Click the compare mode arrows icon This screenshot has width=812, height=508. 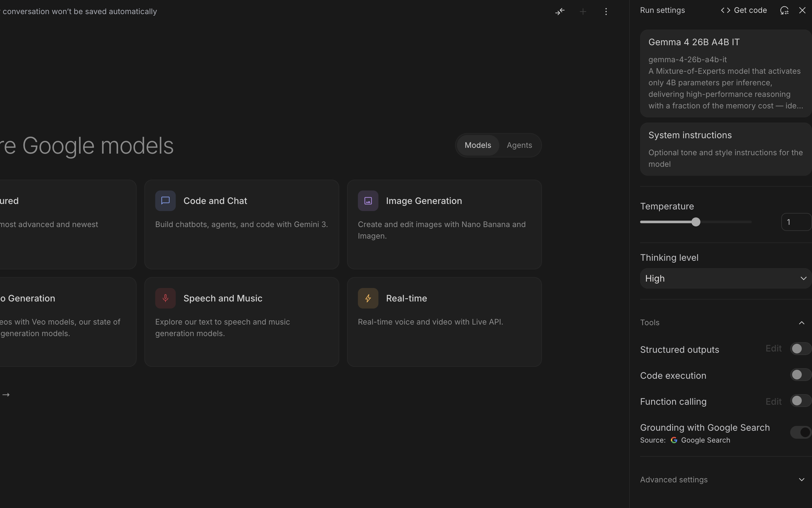[x=560, y=12]
